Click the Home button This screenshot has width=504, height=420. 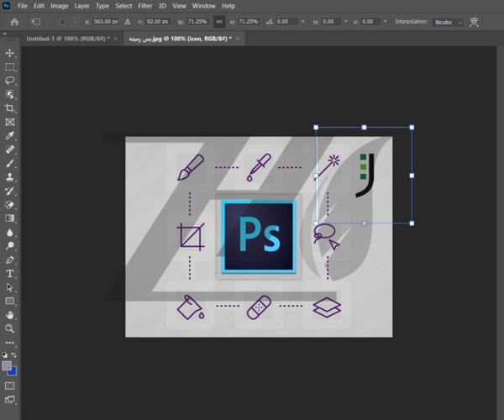click(x=14, y=22)
